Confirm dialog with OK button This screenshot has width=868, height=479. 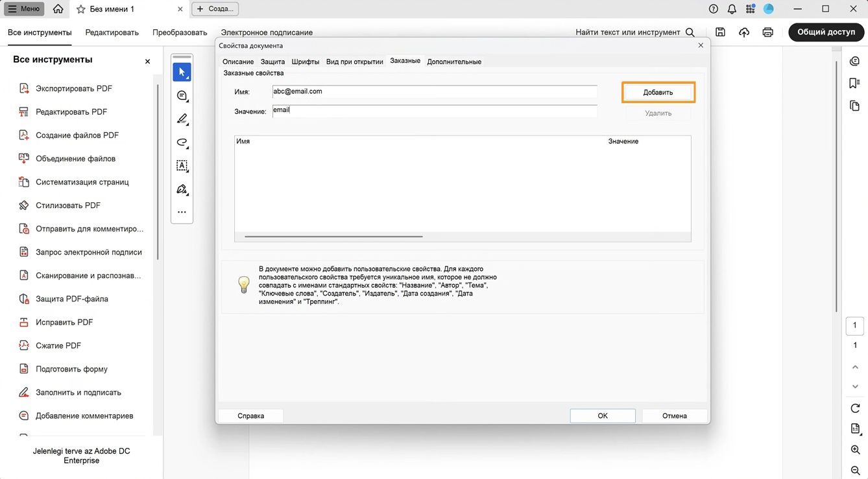(603, 415)
